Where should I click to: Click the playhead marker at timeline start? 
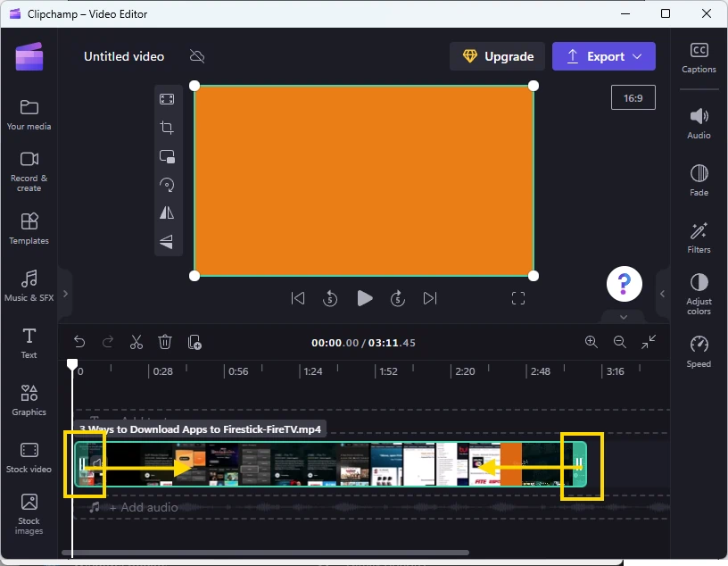[x=72, y=364]
